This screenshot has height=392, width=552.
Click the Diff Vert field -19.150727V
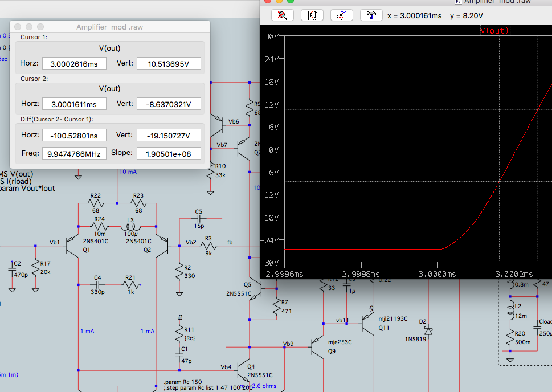pyautogui.click(x=169, y=136)
